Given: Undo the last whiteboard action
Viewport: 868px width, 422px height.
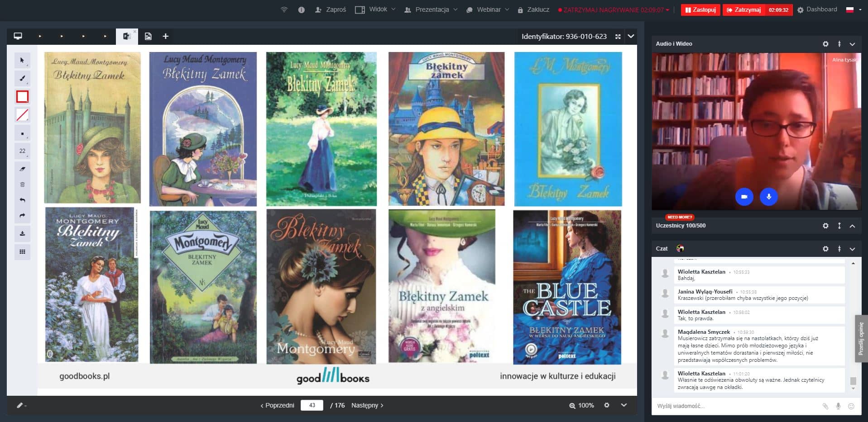Looking at the screenshot, I should (x=22, y=200).
